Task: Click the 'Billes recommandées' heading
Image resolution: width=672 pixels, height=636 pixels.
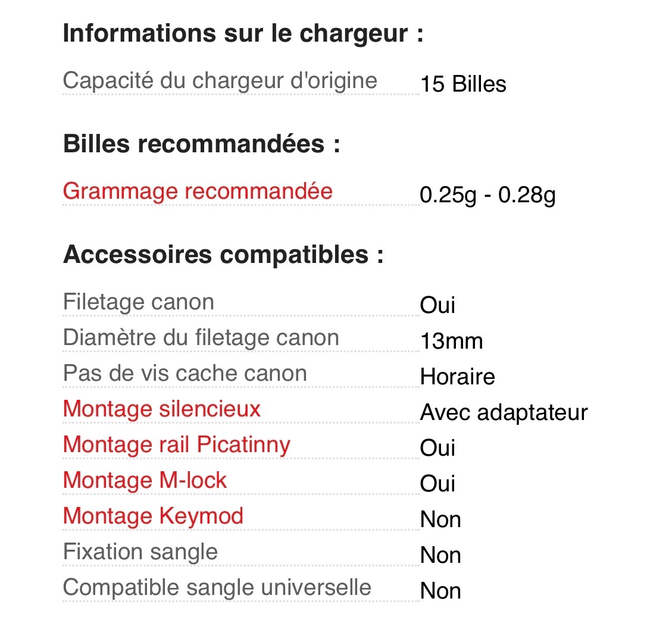Action: pyautogui.click(x=202, y=144)
